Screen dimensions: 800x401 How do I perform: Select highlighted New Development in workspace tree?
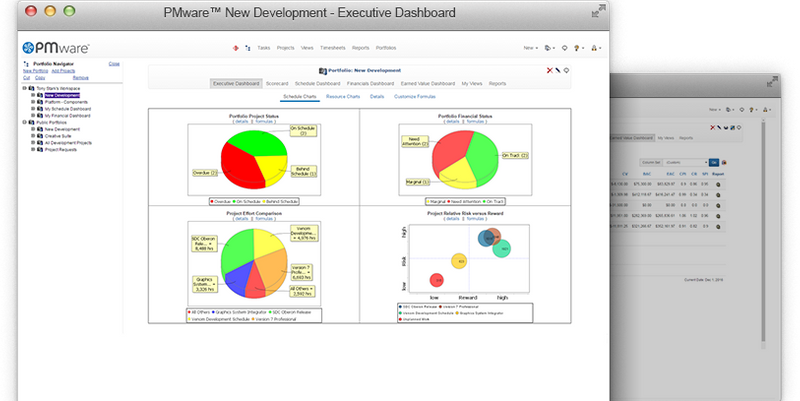coord(62,95)
